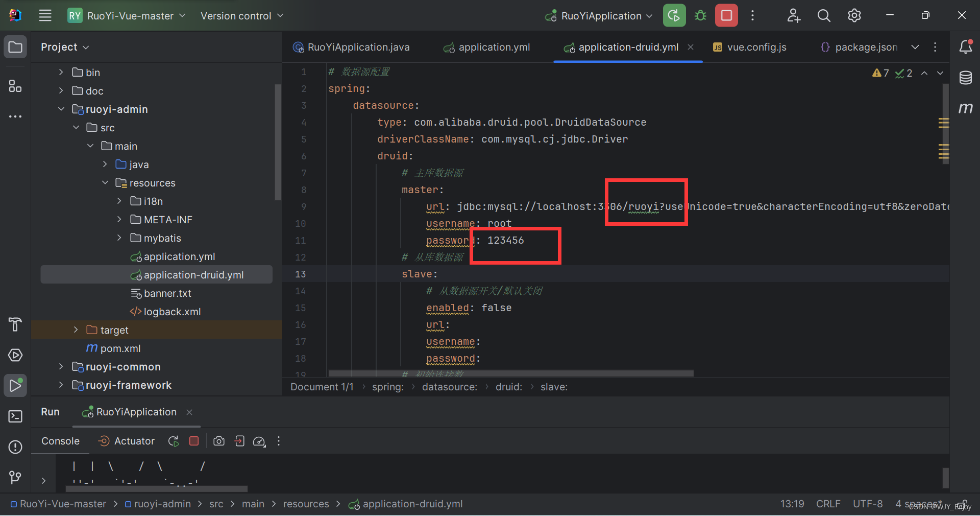The image size is (980, 516).
Task: Open the RuoYiApplication run configuration dropdown
Action: (x=598, y=16)
